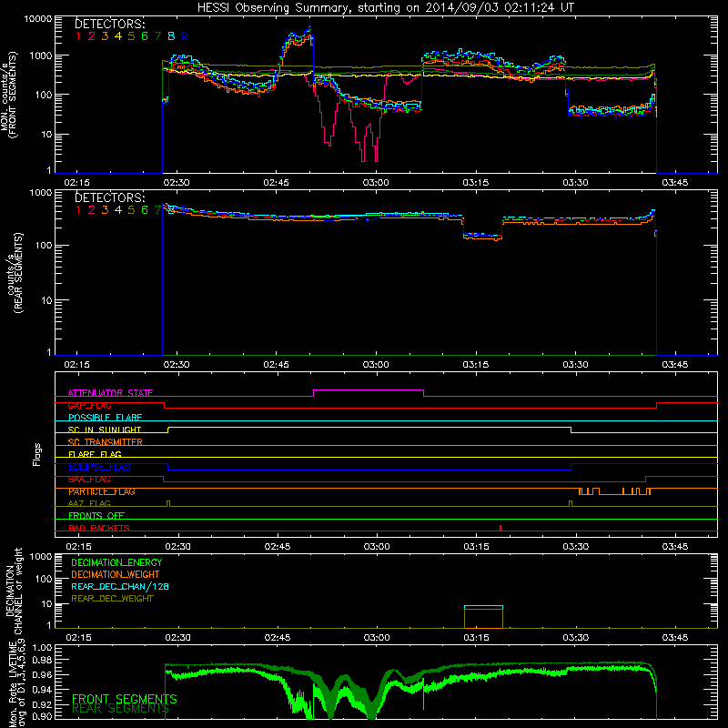Click the 02:45 tick label under the rear segments plot
The height and width of the screenshot is (728, 728).
276,365
